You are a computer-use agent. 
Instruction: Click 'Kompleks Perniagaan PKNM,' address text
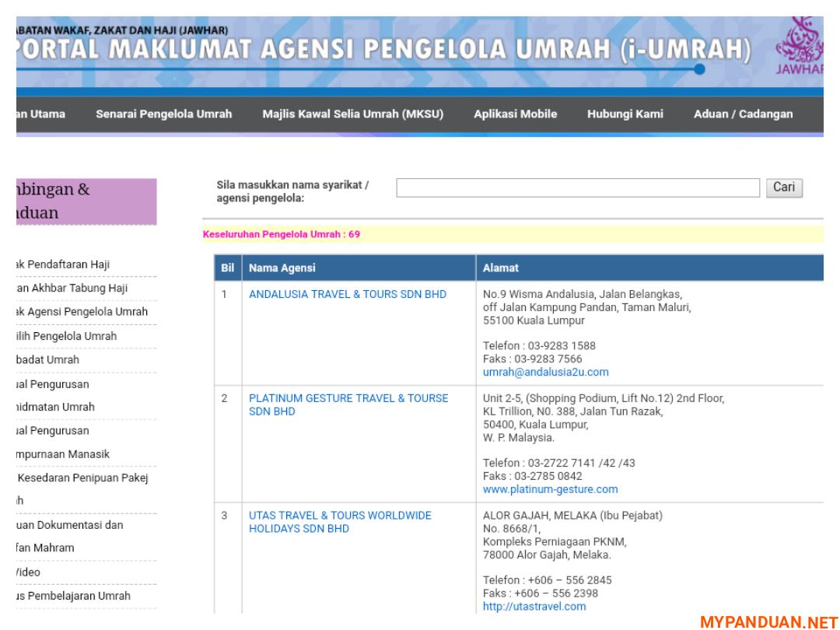555,541
